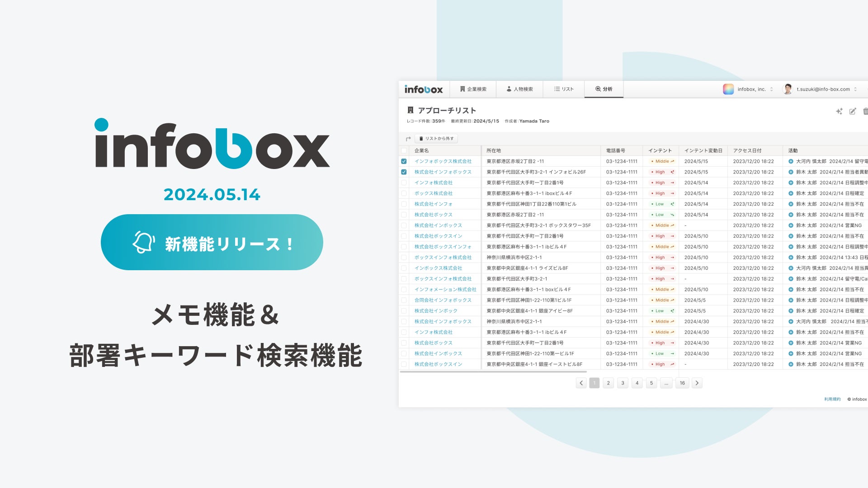Open the 人物検索 tab

click(519, 89)
